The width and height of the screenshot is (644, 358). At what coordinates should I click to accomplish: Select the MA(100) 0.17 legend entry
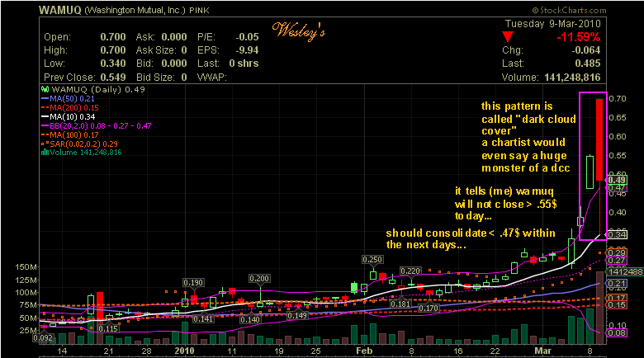70,134
